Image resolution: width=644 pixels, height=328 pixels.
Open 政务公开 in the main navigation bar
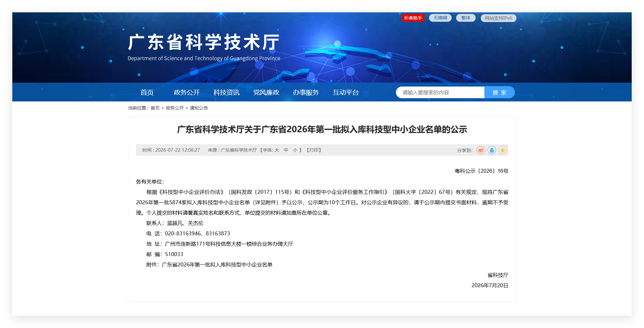187,92
